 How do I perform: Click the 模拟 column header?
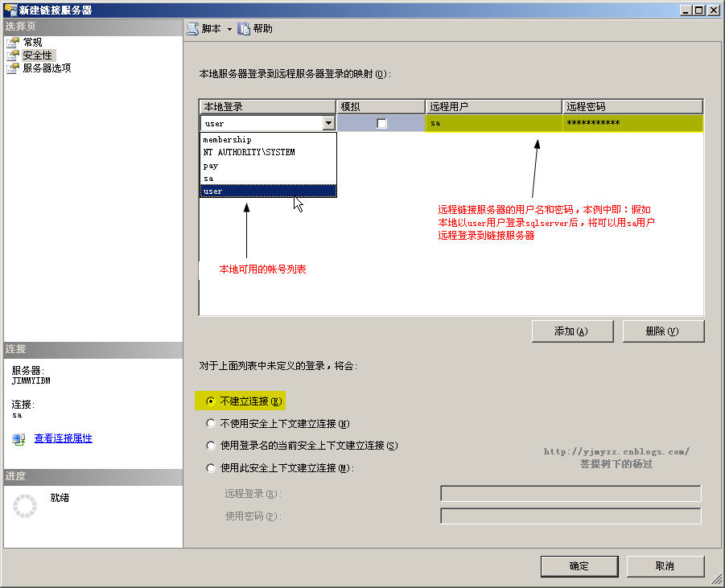pos(381,107)
